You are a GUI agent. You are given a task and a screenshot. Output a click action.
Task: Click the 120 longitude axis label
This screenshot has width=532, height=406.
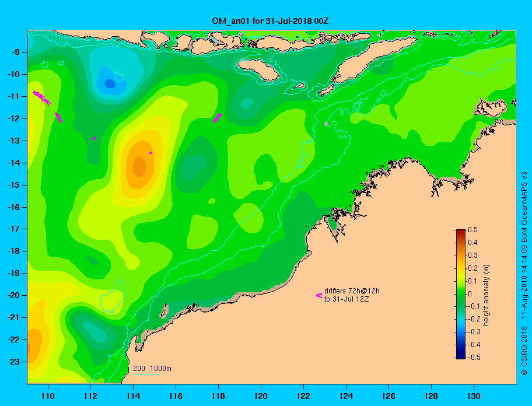pyautogui.click(x=261, y=396)
